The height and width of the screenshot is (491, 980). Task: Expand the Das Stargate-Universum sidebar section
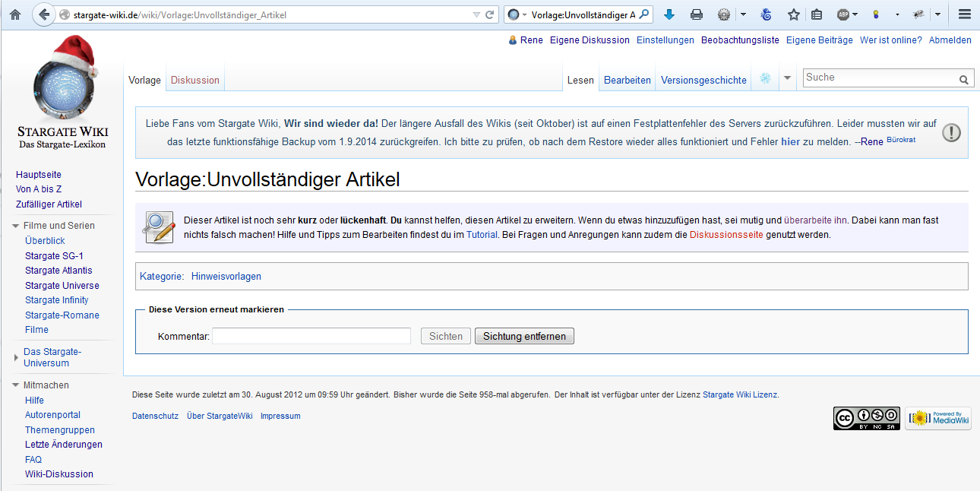tap(17, 357)
